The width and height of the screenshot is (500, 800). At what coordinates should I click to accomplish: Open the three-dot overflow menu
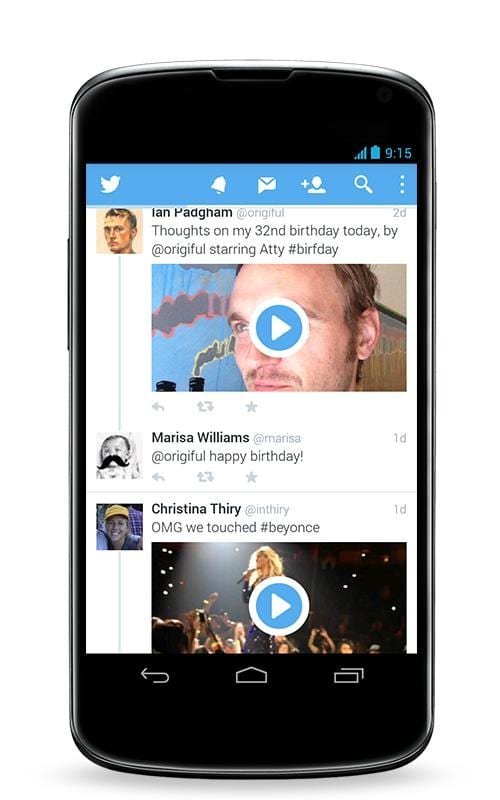[402, 185]
